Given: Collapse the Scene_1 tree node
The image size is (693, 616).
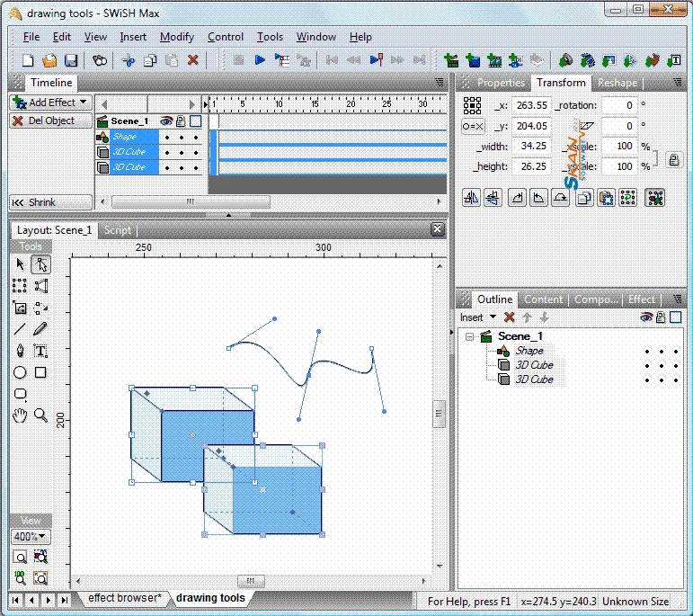Looking at the screenshot, I should (469, 336).
